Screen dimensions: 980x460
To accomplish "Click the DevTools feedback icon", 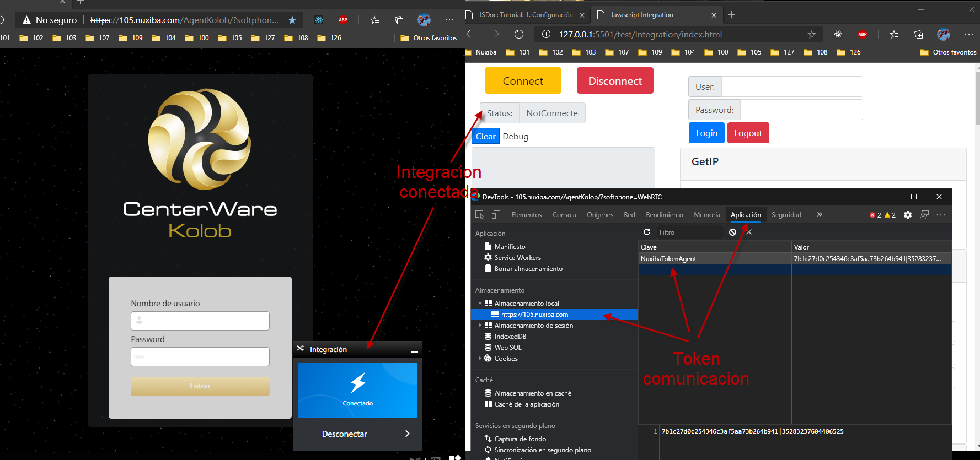I will pos(924,215).
